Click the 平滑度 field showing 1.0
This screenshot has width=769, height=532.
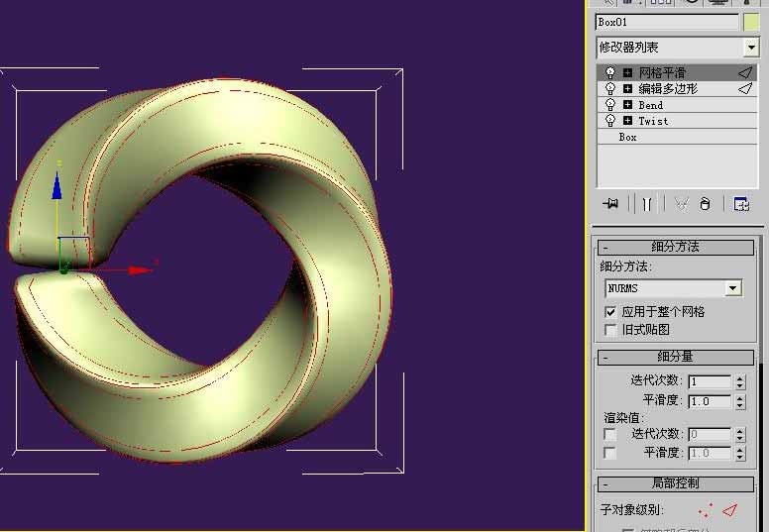(710, 401)
